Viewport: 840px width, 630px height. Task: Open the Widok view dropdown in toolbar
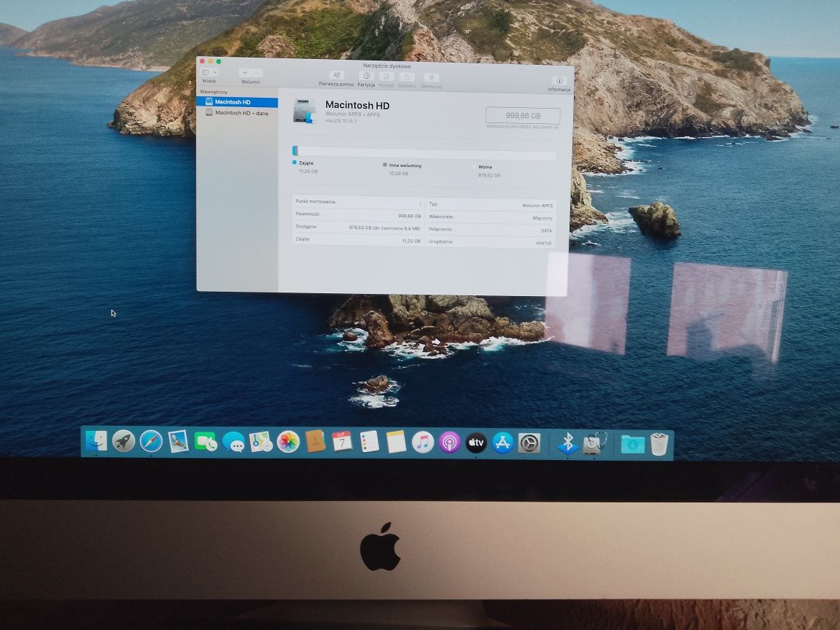(209, 72)
